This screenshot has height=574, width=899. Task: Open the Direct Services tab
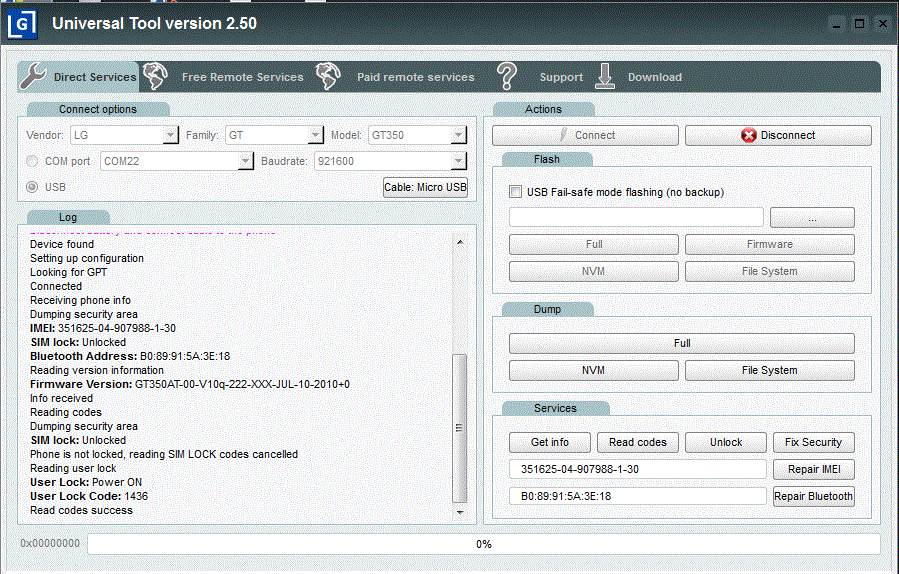[x=79, y=77]
